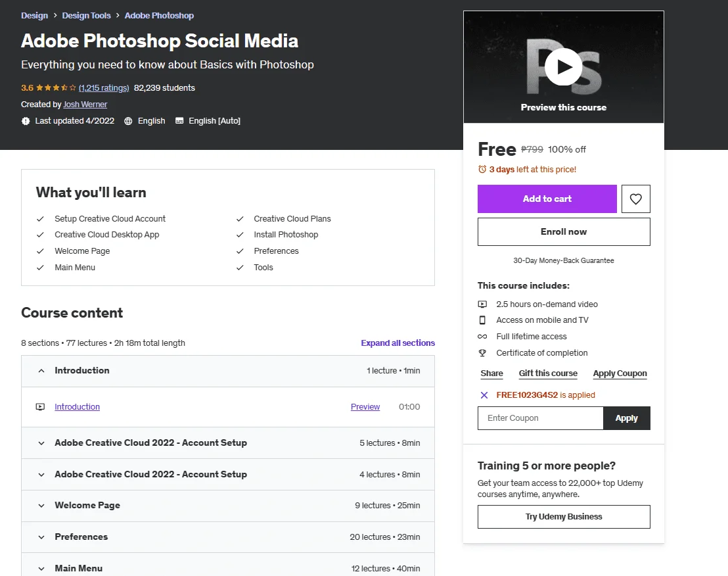The image size is (728, 576).
Task: Click the Main Menu learning item
Action: pyautogui.click(x=75, y=268)
